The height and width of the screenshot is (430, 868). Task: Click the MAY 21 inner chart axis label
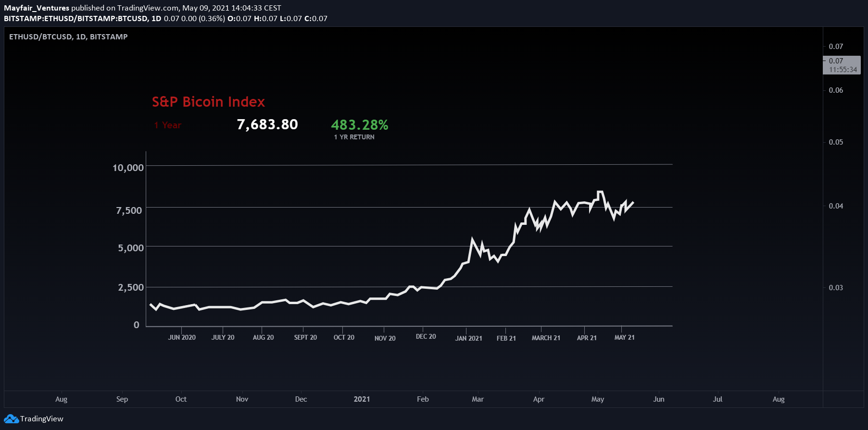coord(624,337)
